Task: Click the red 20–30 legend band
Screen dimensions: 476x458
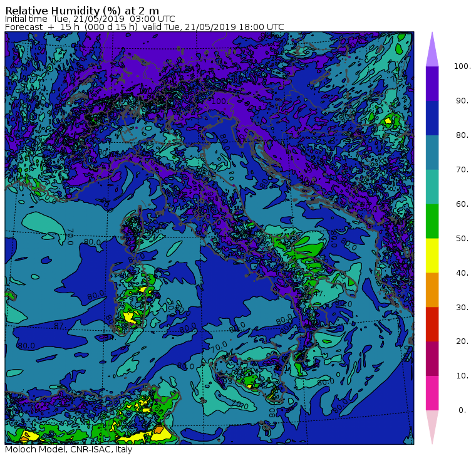Action: (432, 325)
